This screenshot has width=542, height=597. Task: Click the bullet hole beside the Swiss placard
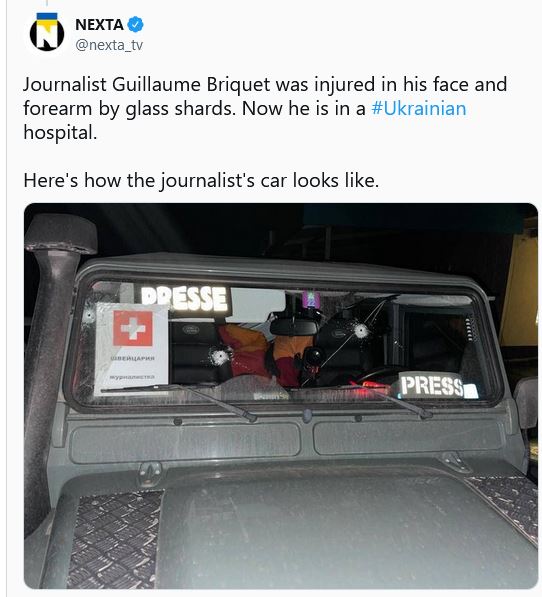click(x=220, y=356)
